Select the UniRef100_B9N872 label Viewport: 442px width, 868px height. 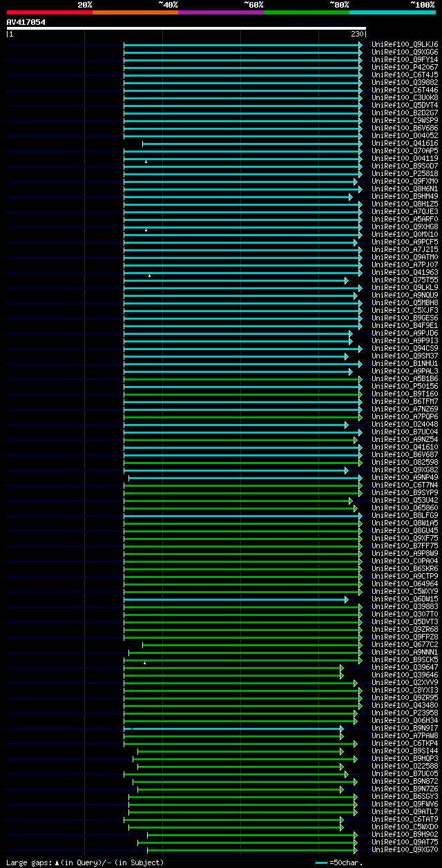pos(405,782)
